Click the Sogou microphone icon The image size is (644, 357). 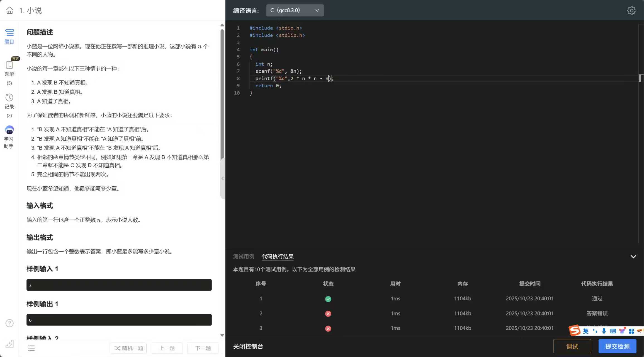tap(604, 331)
